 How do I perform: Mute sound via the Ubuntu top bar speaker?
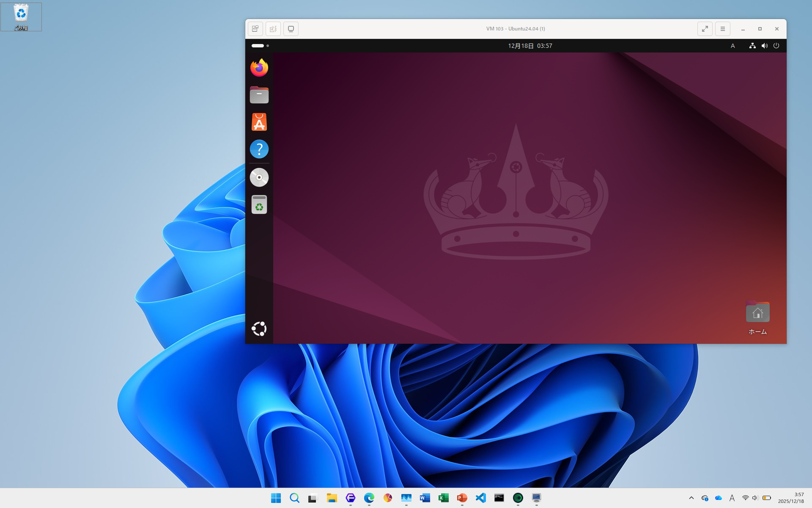click(x=764, y=45)
